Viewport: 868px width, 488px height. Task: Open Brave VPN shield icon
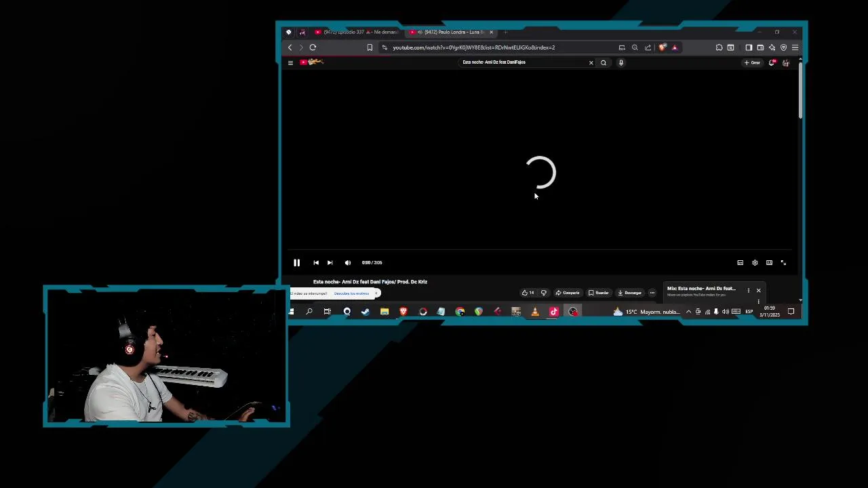(783, 47)
